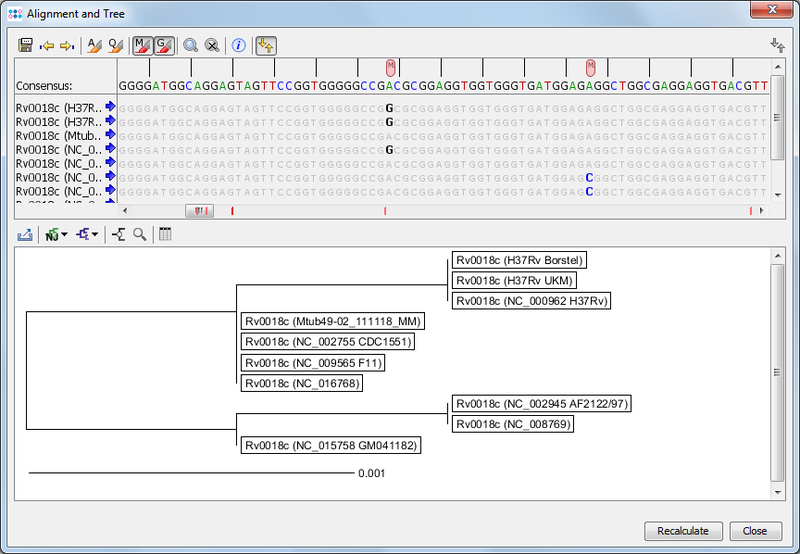Viewport: 800px width, 554px height.
Task: Open the NJ tree method dropdown
Action: [x=56, y=234]
